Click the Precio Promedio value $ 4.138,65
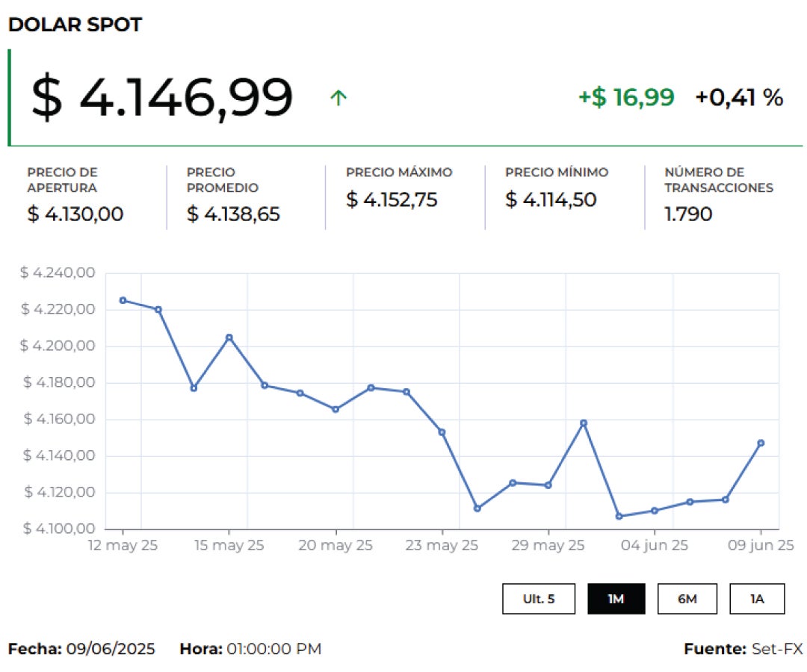Screen dimensions: 807x672 (x=233, y=214)
